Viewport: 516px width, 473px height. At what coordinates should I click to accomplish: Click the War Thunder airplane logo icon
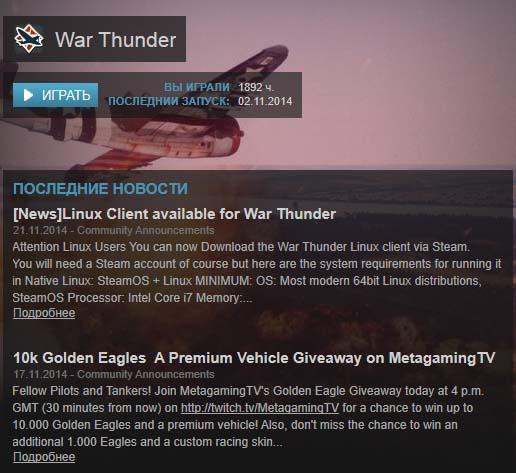tap(29, 39)
